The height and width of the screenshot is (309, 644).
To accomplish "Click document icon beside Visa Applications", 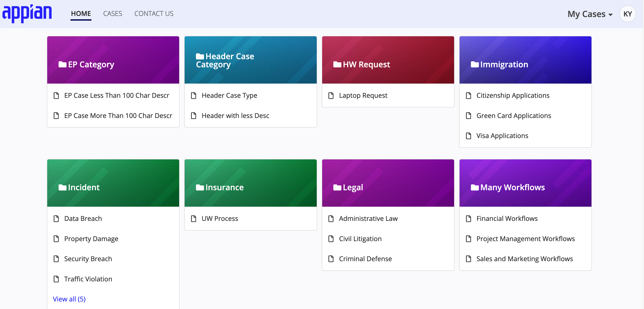I will (468, 136).
